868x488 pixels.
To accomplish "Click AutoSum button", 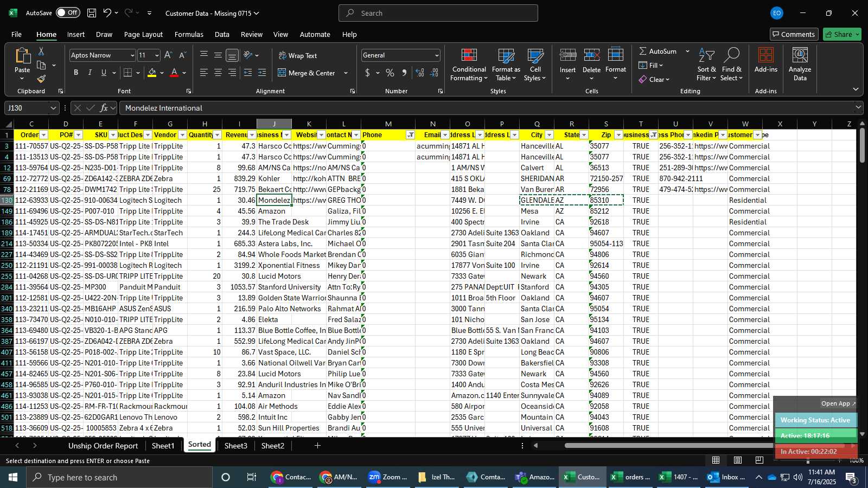I will click(658, 51).
